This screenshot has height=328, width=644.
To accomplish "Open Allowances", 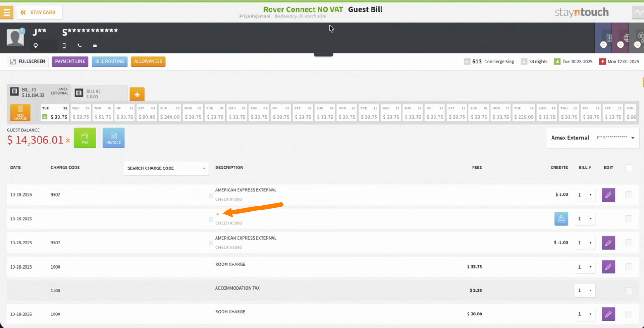I will 148,62.
